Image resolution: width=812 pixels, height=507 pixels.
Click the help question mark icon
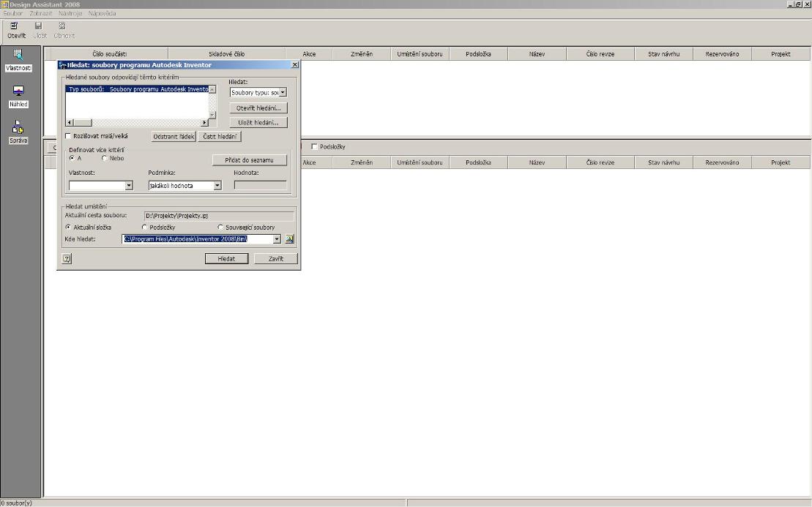67,259
